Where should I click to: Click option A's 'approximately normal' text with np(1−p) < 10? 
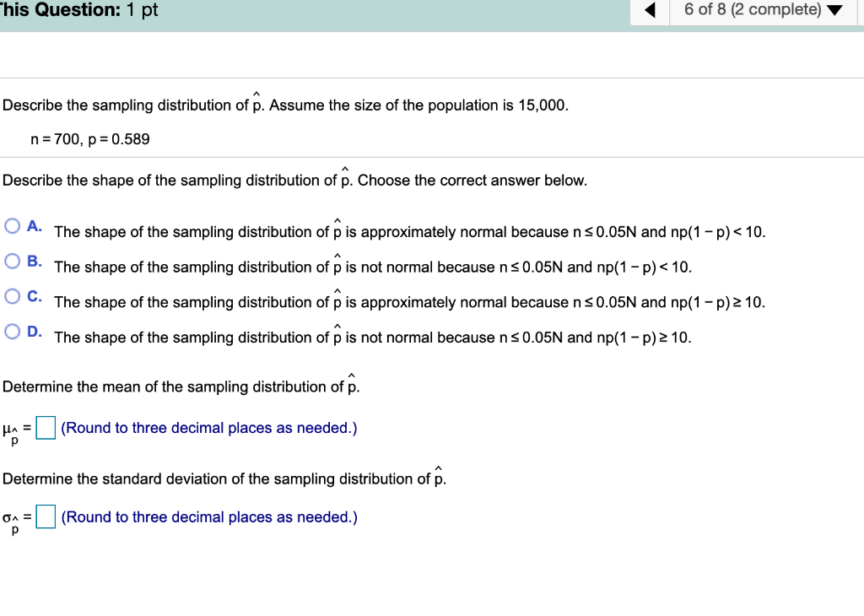(409, 232)
